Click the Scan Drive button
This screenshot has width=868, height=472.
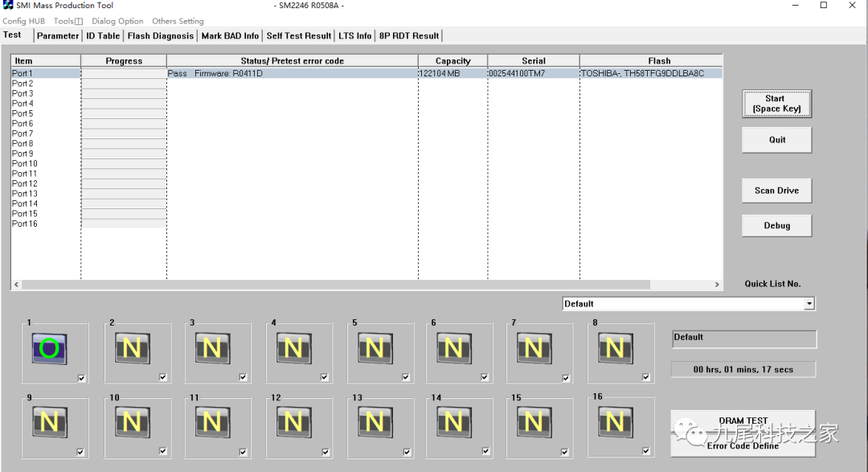pyautogui.click(x=776, y=191)
